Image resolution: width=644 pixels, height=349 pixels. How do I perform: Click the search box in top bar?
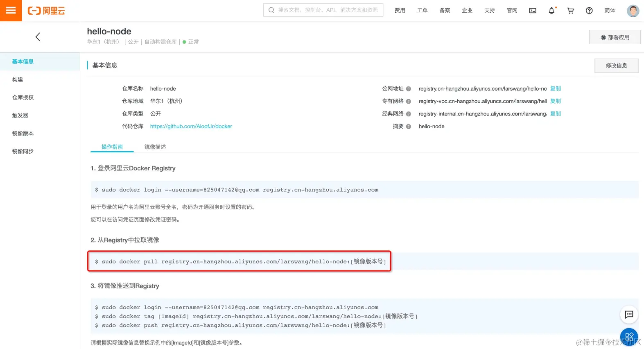[x=323, y=10]
